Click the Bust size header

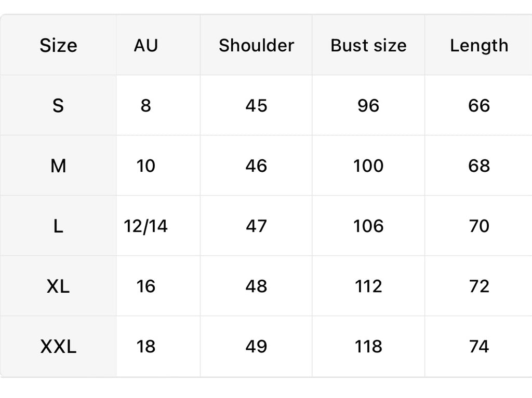(368, 46)
